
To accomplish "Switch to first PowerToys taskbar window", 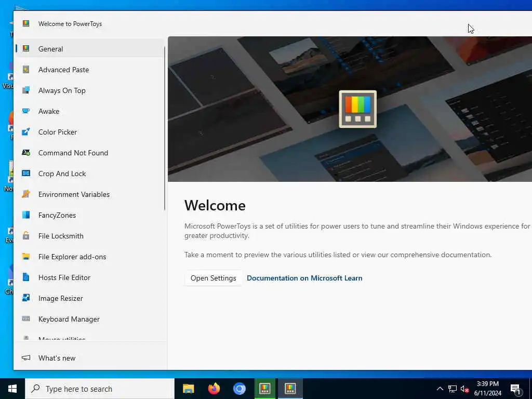I will pyautogui.click(x=264, y=389).
